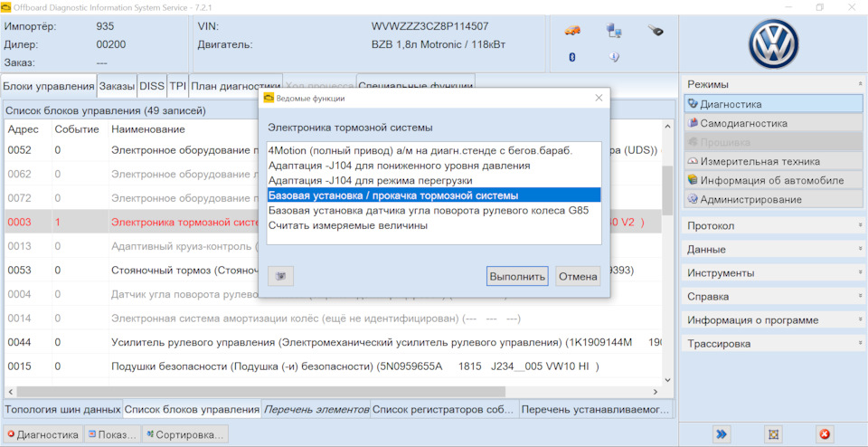
Task: Open Измерительная техника mode
Action: tap(773, 161)
